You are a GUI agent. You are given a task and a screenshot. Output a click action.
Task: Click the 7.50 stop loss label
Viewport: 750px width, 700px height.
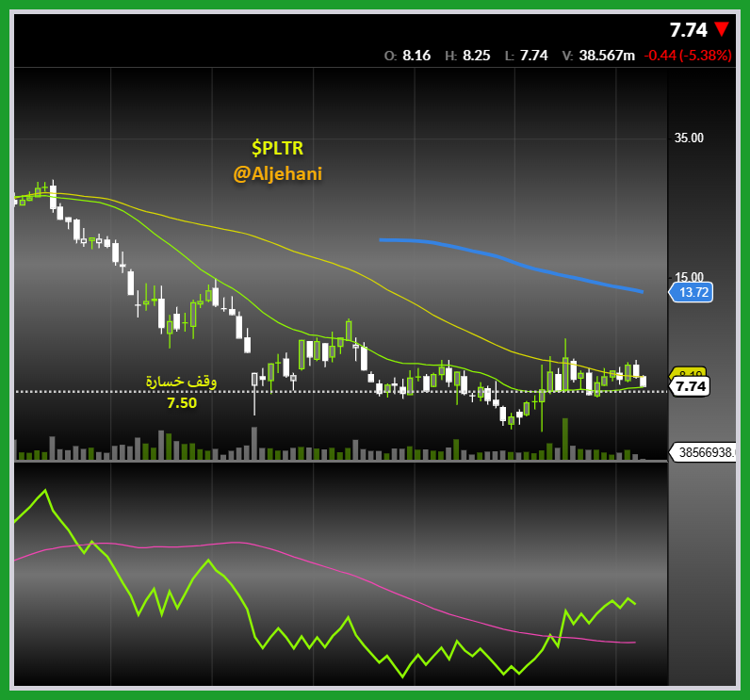(x=182, y=403)
